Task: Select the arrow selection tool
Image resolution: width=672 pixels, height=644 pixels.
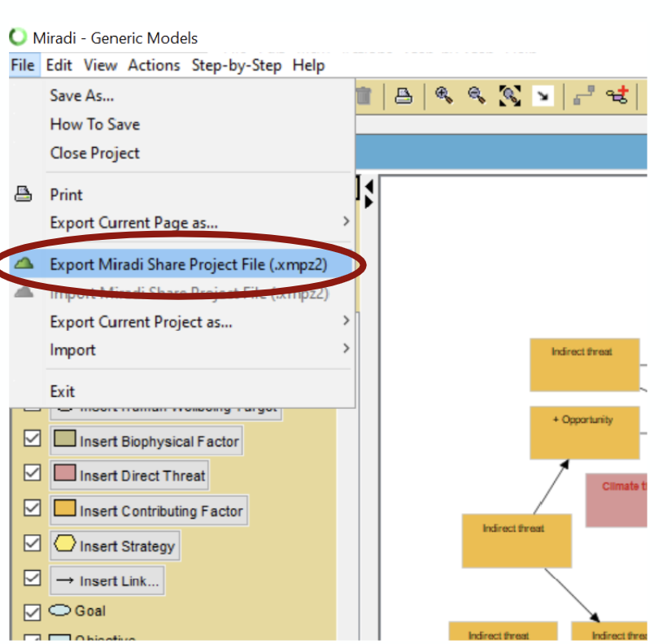Action: (x=543, y=95)
